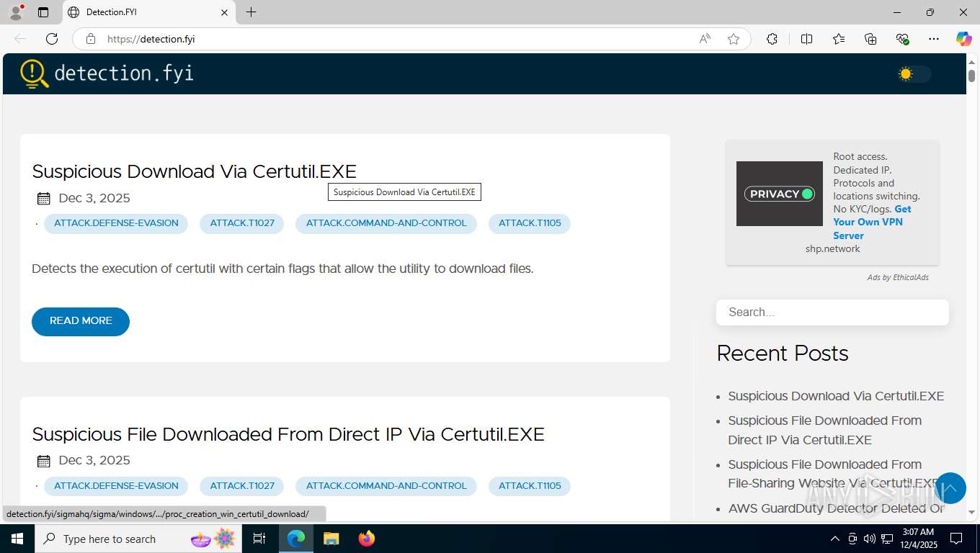980x553 pixels.
Task: Toggle the light/dark theme switch
Action: tap(914, 73)
